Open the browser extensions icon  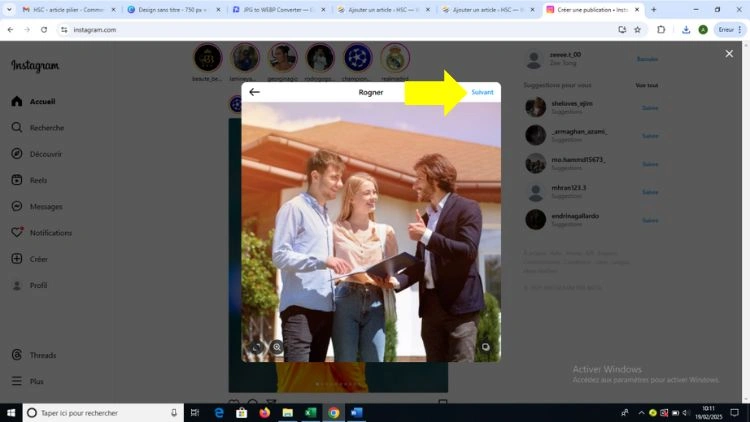coord(661,30)
